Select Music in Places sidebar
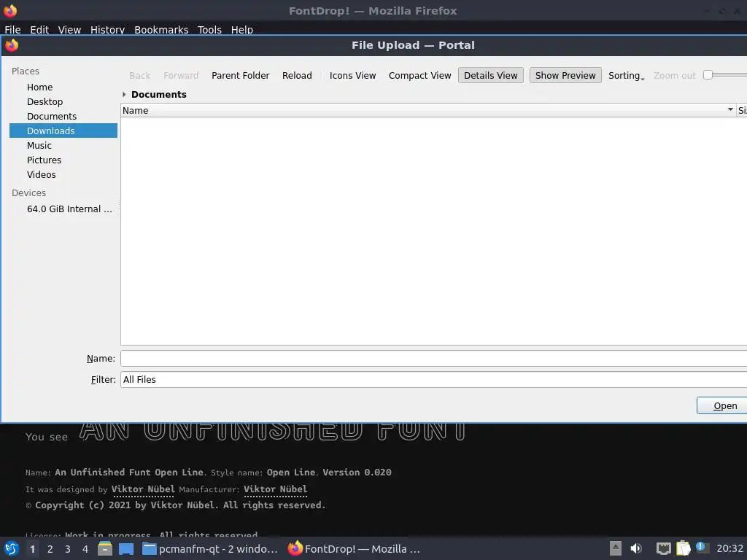 pos(39,145)
